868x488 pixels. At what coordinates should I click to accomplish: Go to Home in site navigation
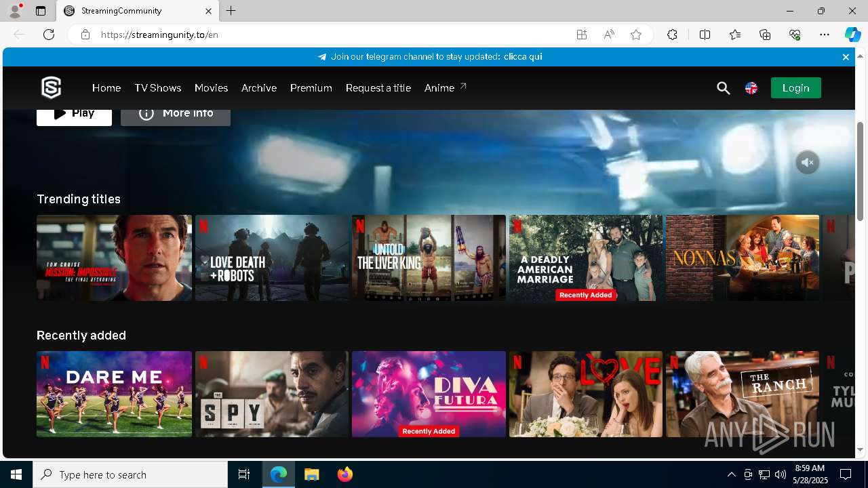(106, 88)
